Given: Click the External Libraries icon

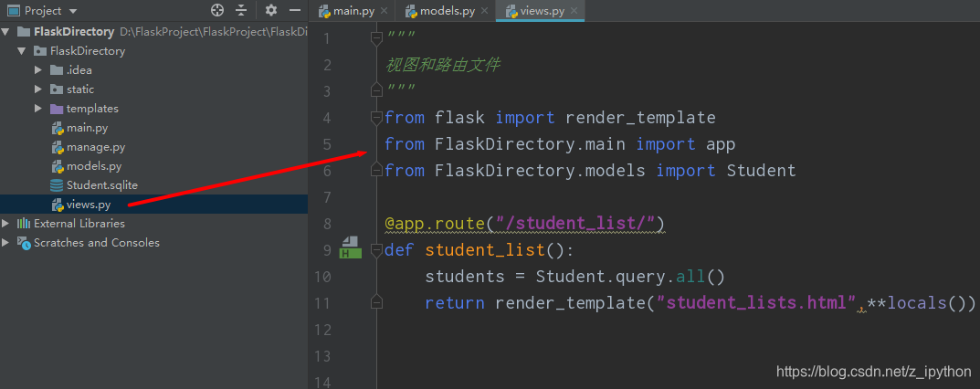Looking at the screenshot, I should pos(24,224).
